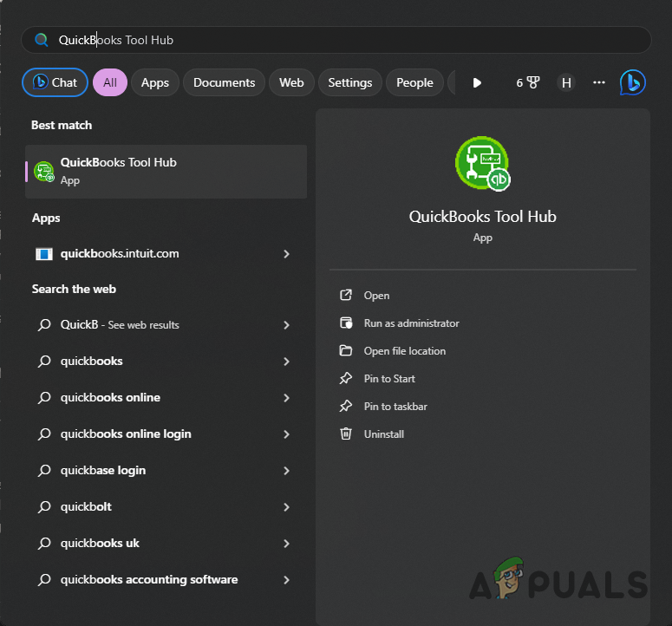
Task: Click the Pin to Start pin icon
Action: tap(346, 378)
